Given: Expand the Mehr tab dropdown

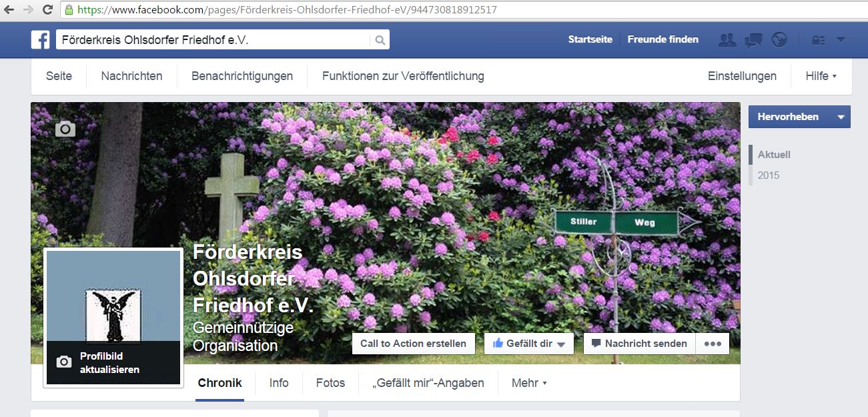Looking at the screenshot, I should coord(529,383).
